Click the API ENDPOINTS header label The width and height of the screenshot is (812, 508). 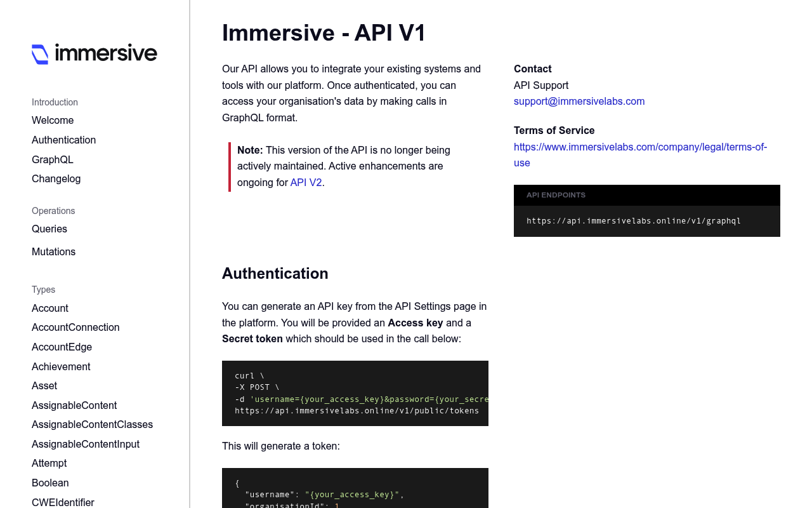click(556, 195)
